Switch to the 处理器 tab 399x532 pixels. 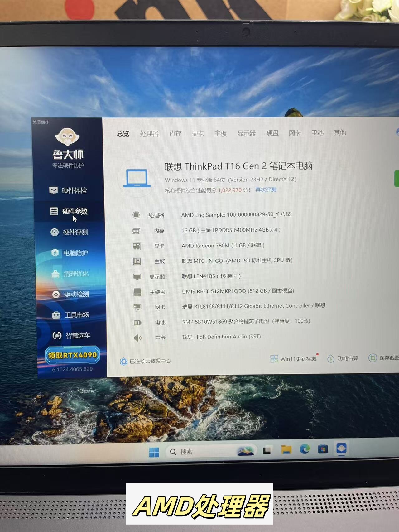point(149,133)
